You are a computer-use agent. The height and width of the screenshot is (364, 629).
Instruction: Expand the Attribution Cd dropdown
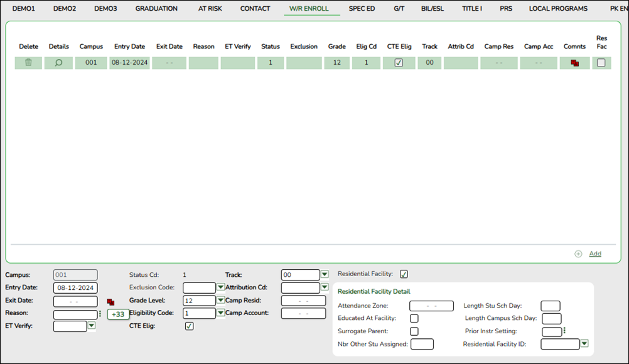pos(325,287)
